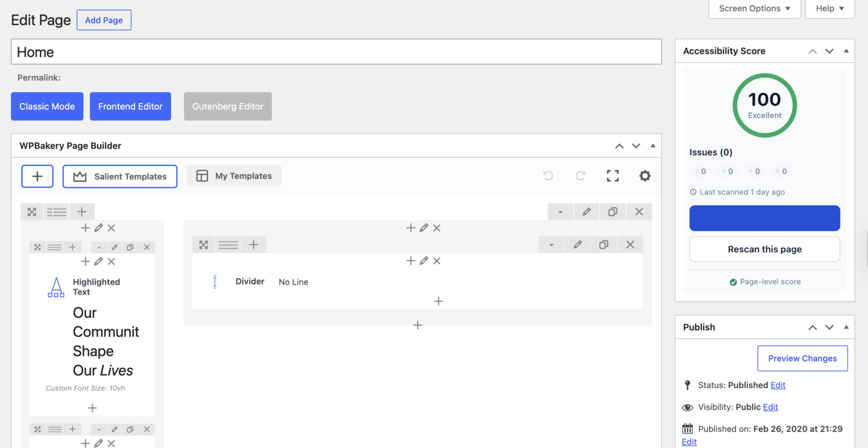Edit the column directly above Highlighted Text
This screenshot has width=868, height=448.
click(98, 261)
